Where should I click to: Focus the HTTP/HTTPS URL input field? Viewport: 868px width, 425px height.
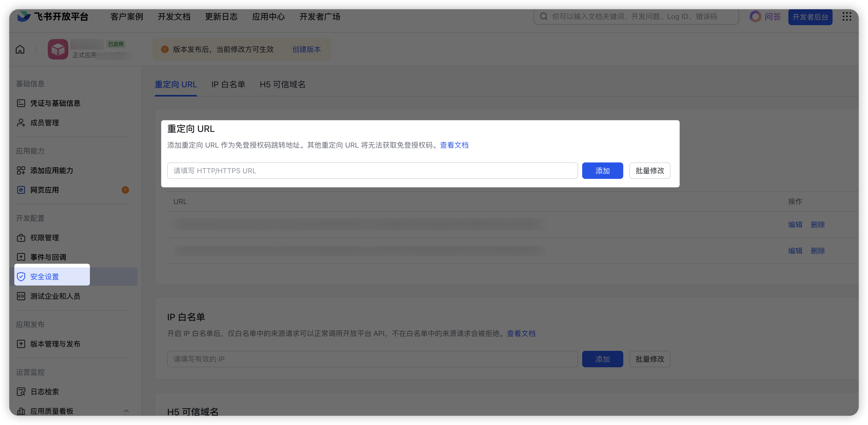pyautogui.click(x=372, y=171)
